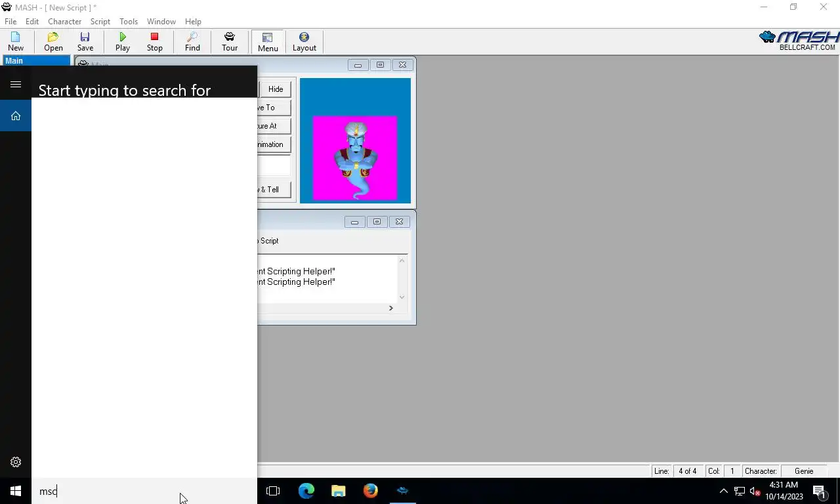Open File Explorer from taskbar

339,491
